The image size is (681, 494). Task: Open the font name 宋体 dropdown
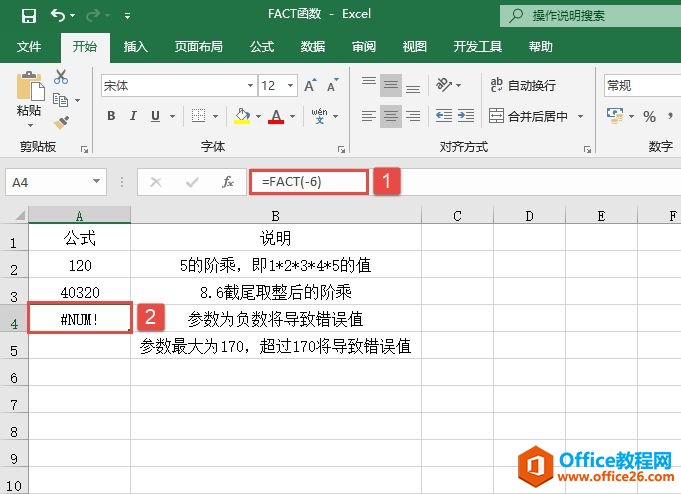[250, 86]
